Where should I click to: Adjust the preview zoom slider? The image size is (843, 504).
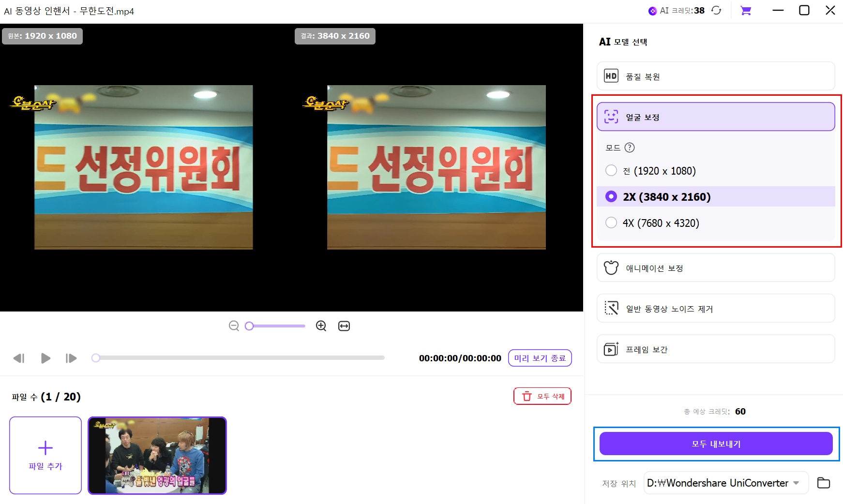click(x=274, y=326)
